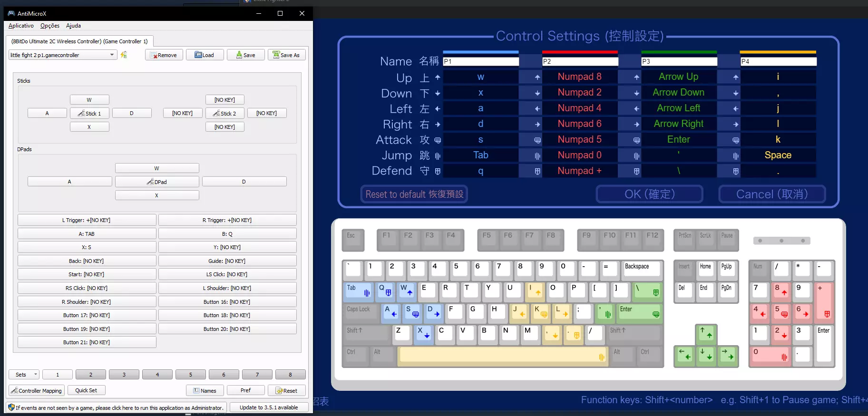Click the Load profile button

tap(205, 55)
